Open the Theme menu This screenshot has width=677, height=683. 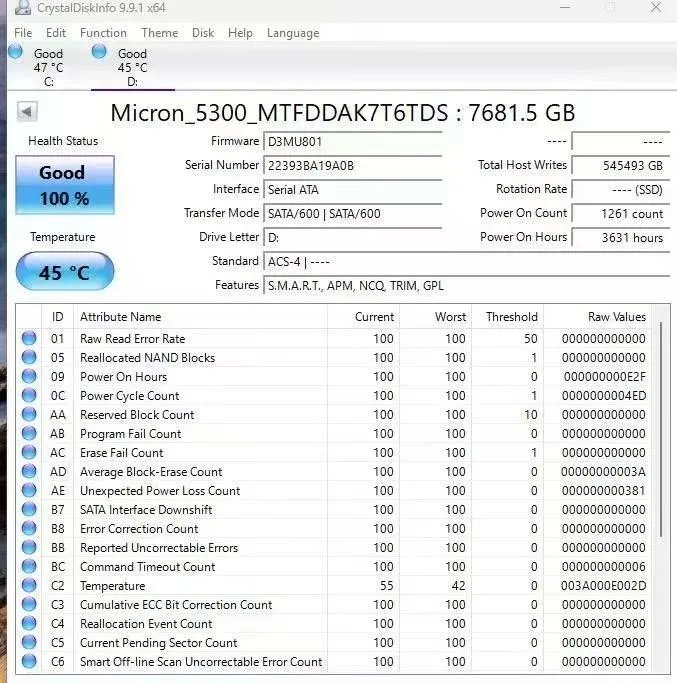click(x=159, y=33)
